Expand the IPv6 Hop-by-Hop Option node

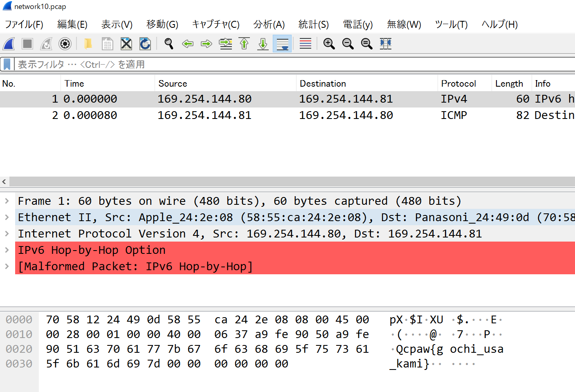(x=7, y=250)
